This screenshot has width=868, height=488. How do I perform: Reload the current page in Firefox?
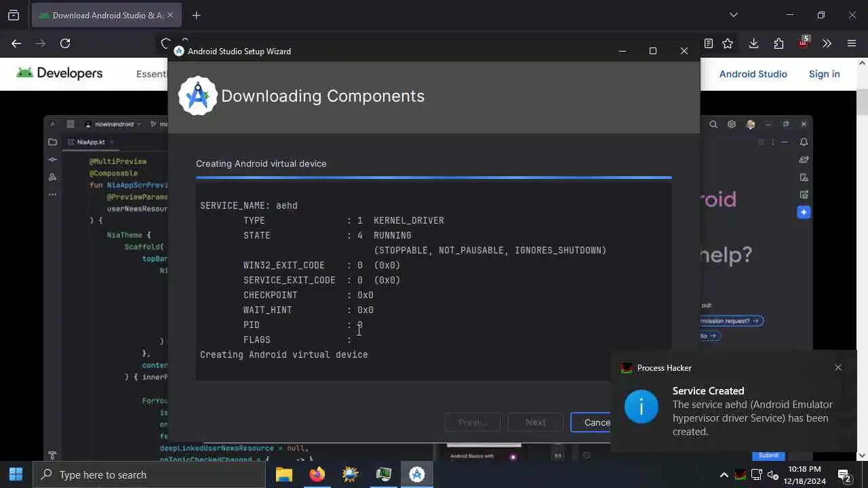point(65,43)
